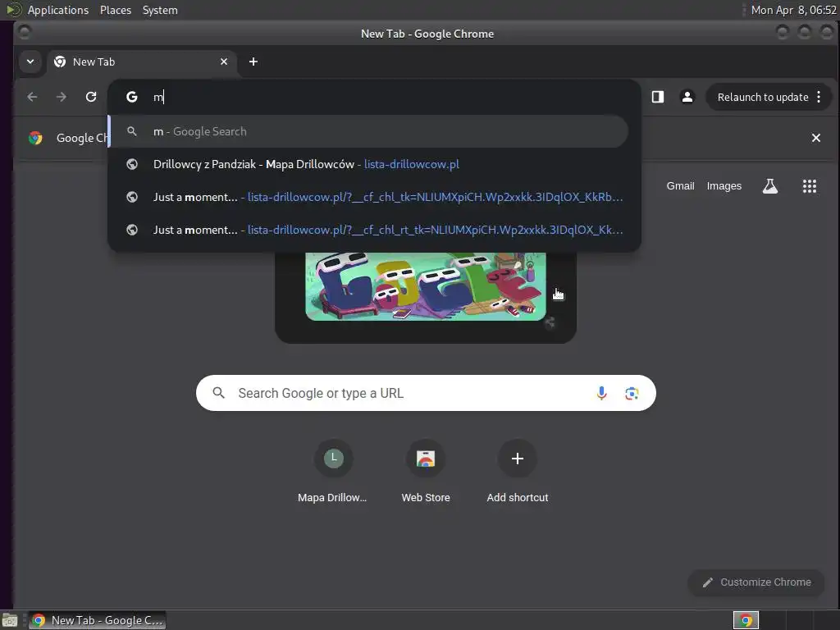Screen dimensions: 840x630
Task: Click the Google Doodle image
Action: click(x=426, y=286)
